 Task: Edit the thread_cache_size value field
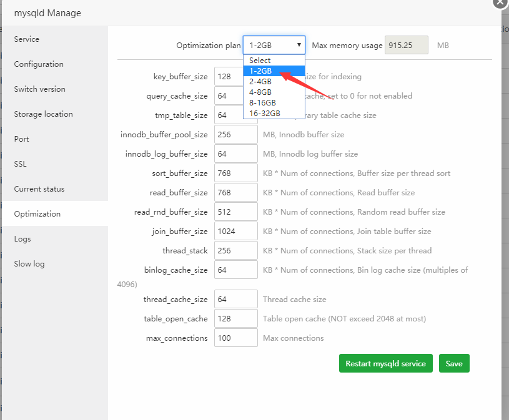235,299
